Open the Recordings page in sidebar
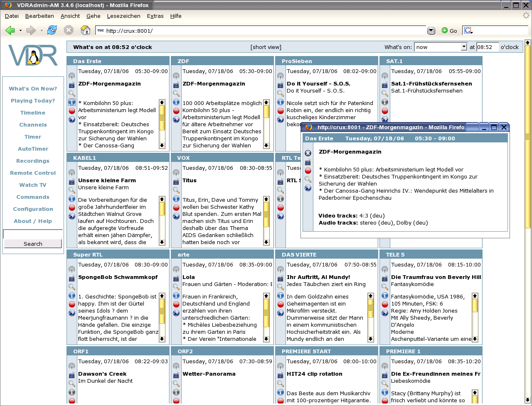Viewport: 532px width, 406px height. point(33,161)
